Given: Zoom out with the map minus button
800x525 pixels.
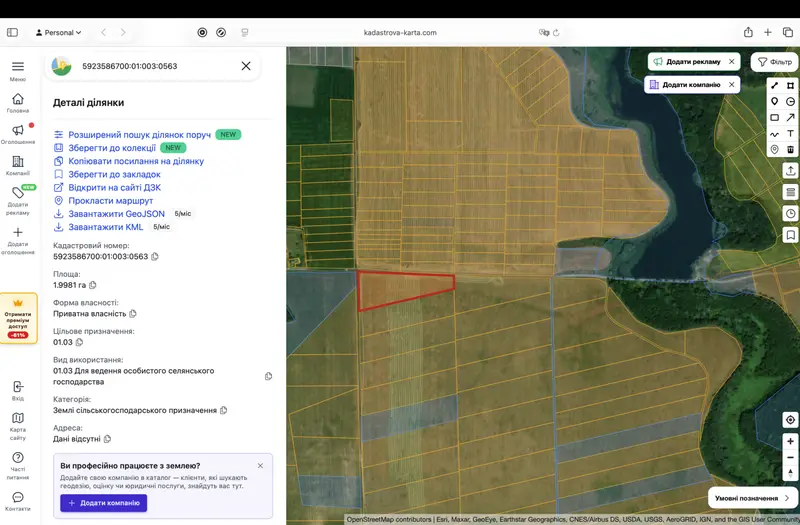Looking at the screenshot, I should coord(790,457).
